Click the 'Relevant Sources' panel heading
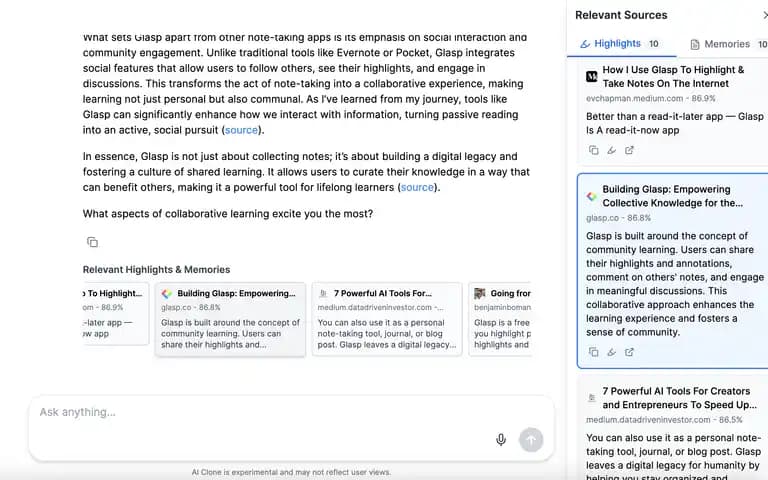 point(621,15)
